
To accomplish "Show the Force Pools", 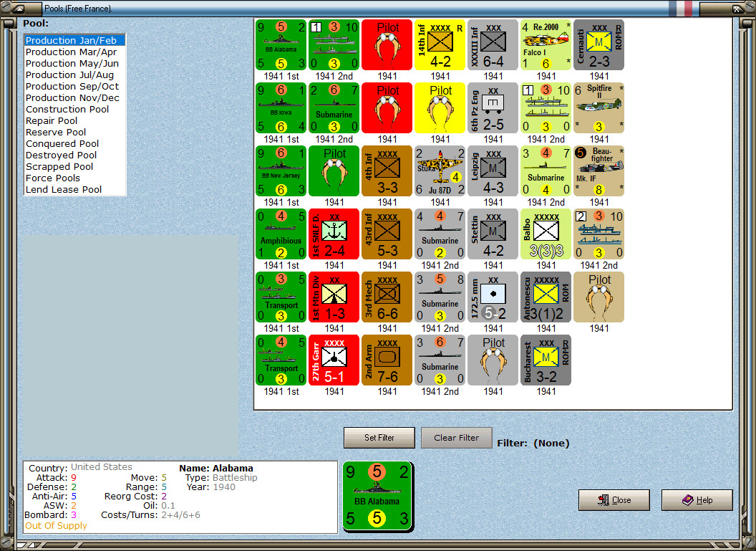I will [x=74, y=178].
